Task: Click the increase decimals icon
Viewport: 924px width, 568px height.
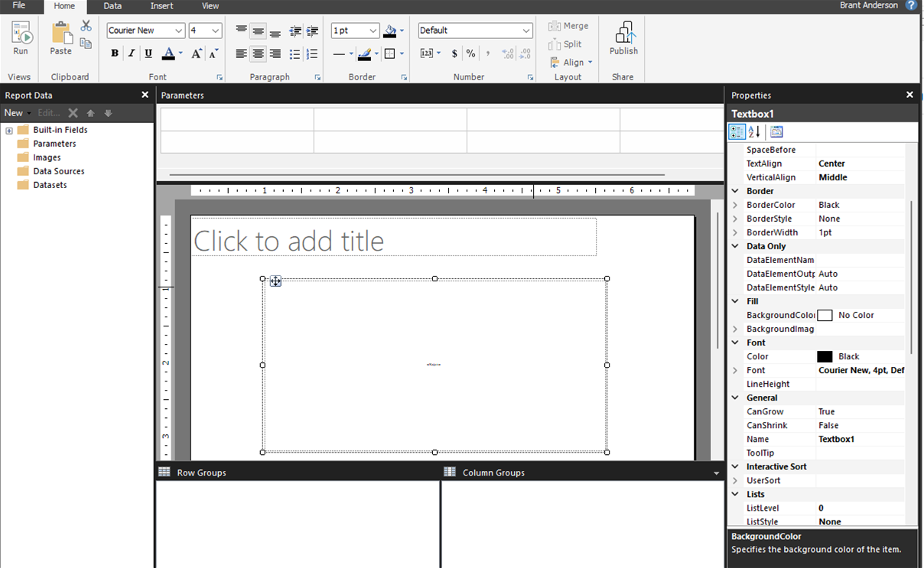Action: coord(508,54)
